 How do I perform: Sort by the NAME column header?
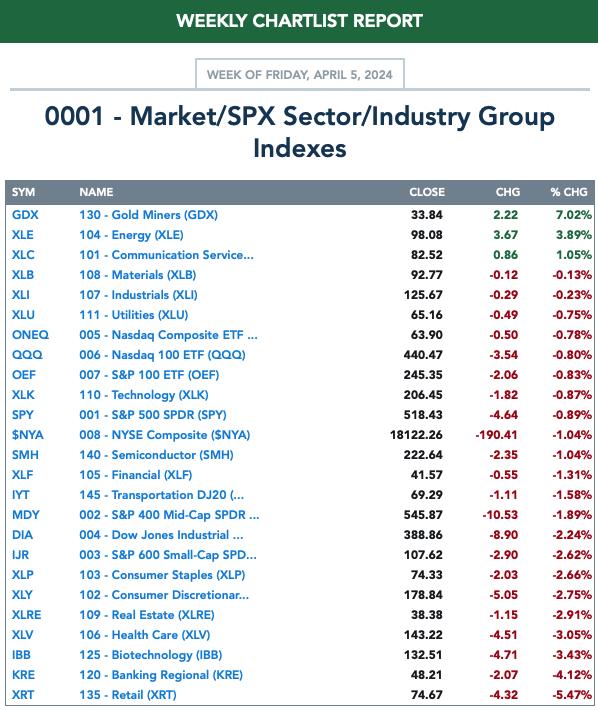point(96,192)
